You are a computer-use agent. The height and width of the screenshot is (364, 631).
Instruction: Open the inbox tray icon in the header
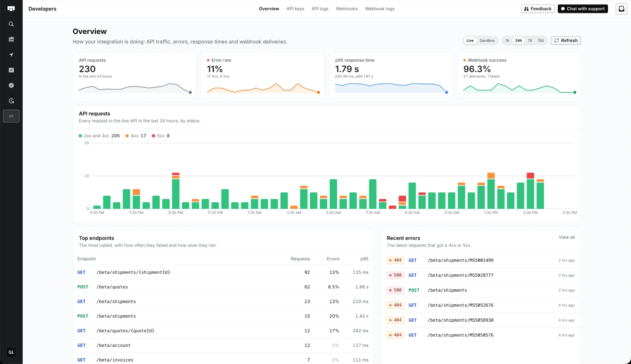pos(621,9)
